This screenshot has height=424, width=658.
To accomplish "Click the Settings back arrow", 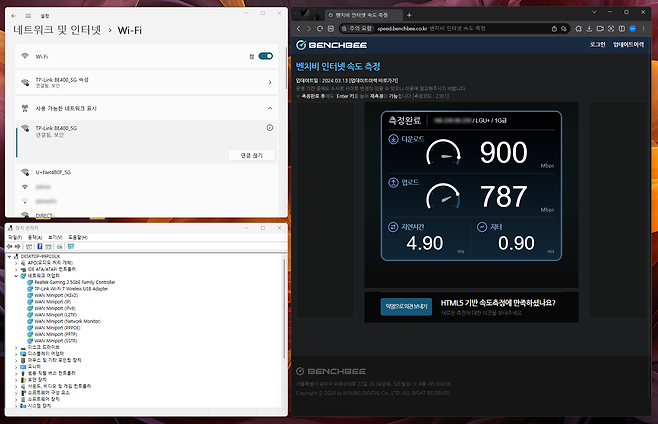I will pos(14,16).
